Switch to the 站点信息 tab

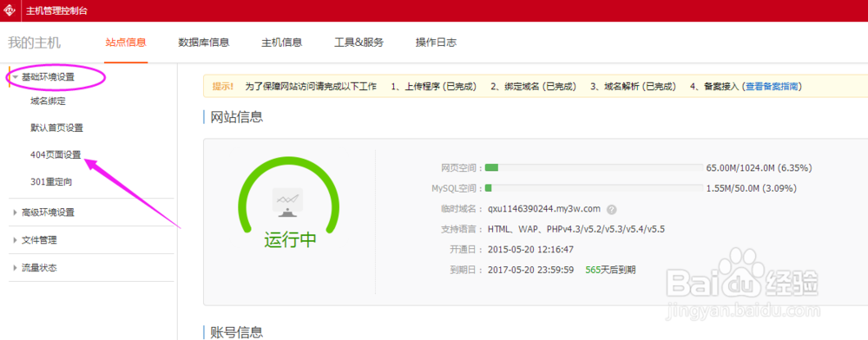click(x=126, y=42)
